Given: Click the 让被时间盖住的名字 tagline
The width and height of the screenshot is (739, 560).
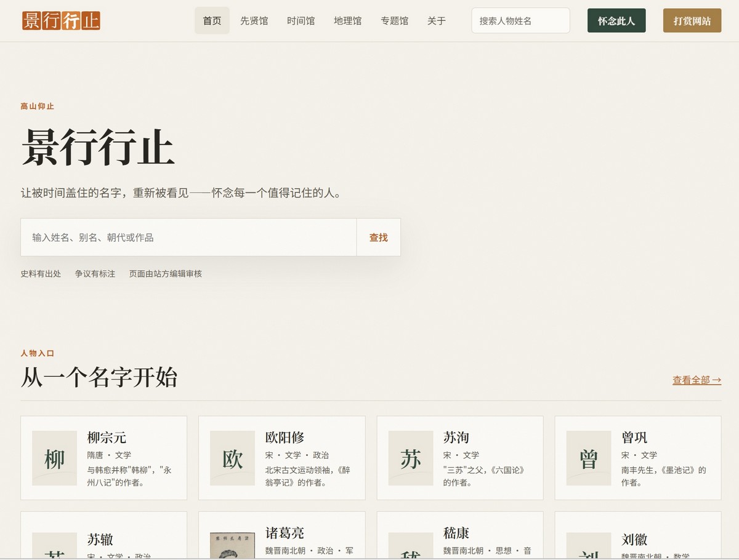Looking at the screenshot, I should click(x=181, y=193).
